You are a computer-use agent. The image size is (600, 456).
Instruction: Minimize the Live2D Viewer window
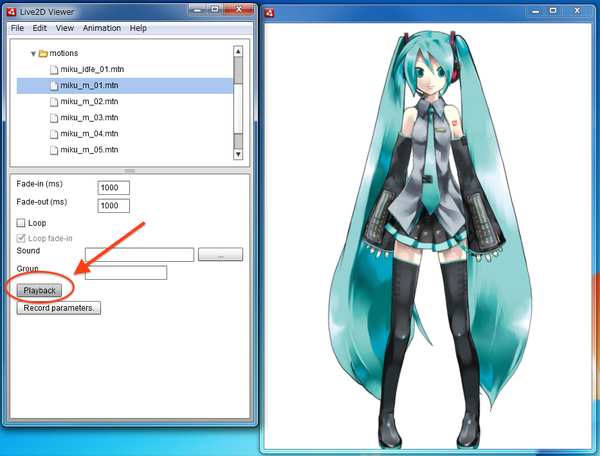tap(197, 10)
